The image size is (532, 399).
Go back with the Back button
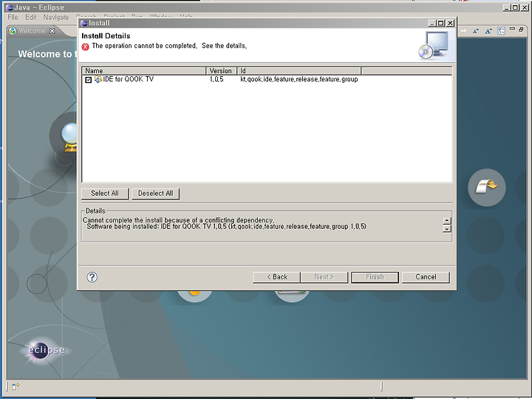click(276, 277)
